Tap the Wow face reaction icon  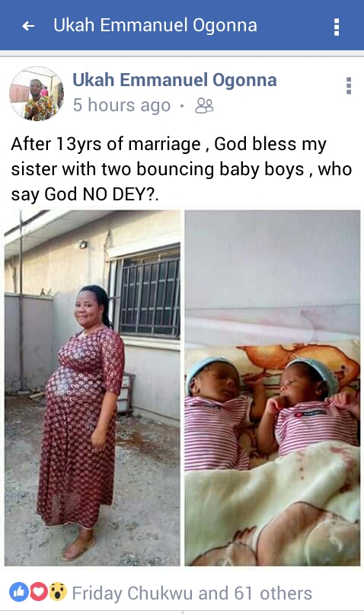pos(58,592)
